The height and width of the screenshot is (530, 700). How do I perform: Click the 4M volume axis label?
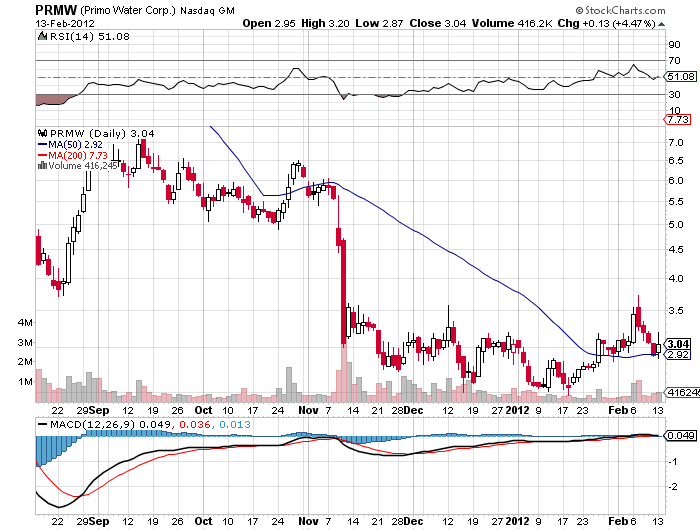click(x=25, y=323)
